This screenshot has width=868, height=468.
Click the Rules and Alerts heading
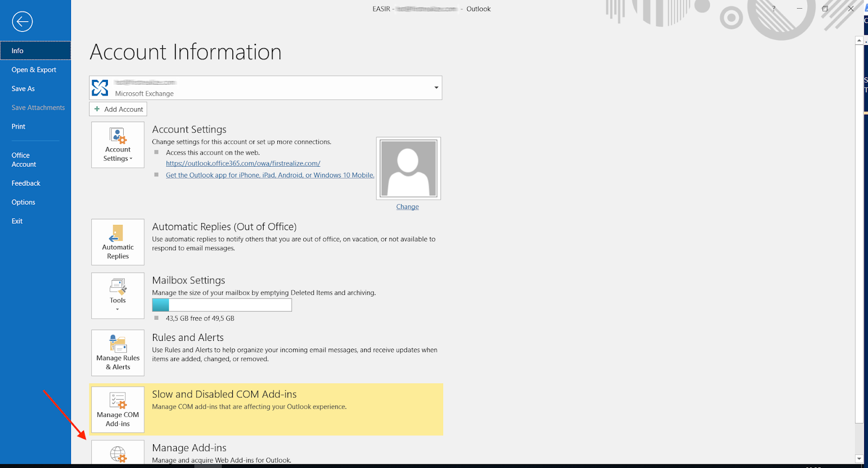[188, 338]
